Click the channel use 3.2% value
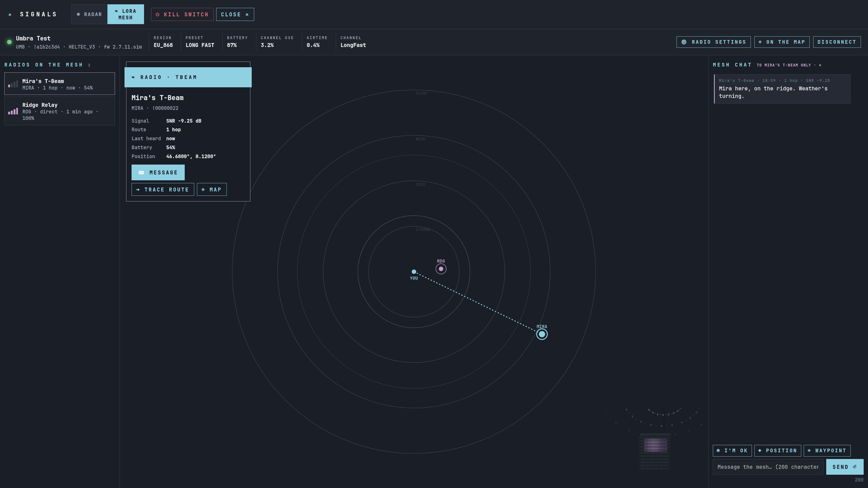This screenshot has width=868, height=488. tap(267, 46)
